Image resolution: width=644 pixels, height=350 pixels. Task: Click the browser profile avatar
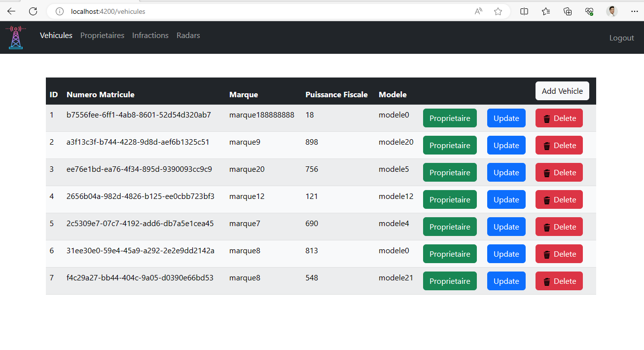(612, 11)
